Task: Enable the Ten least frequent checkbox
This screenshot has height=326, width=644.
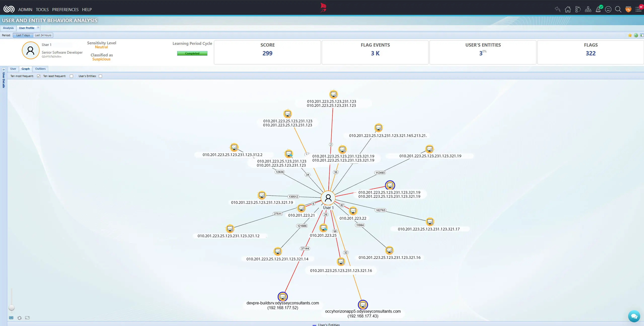Action: point(71,76)
